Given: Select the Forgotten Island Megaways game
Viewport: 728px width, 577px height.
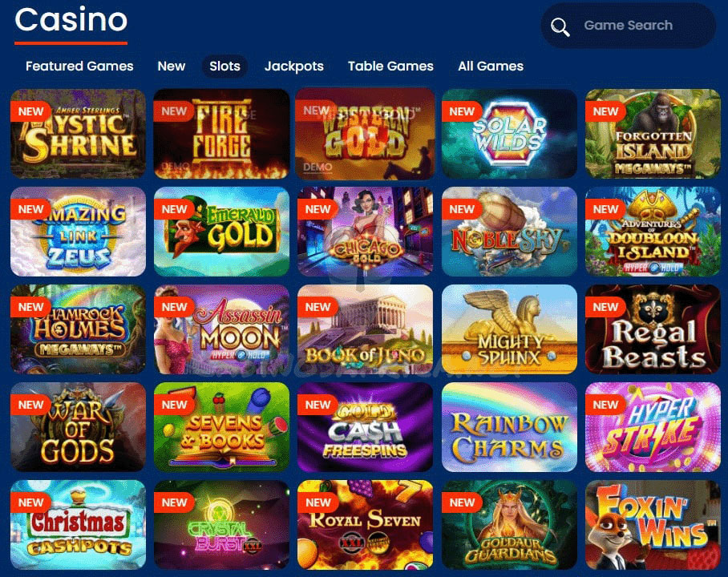Looking at the screenshot, I should [x=653, y=134].
